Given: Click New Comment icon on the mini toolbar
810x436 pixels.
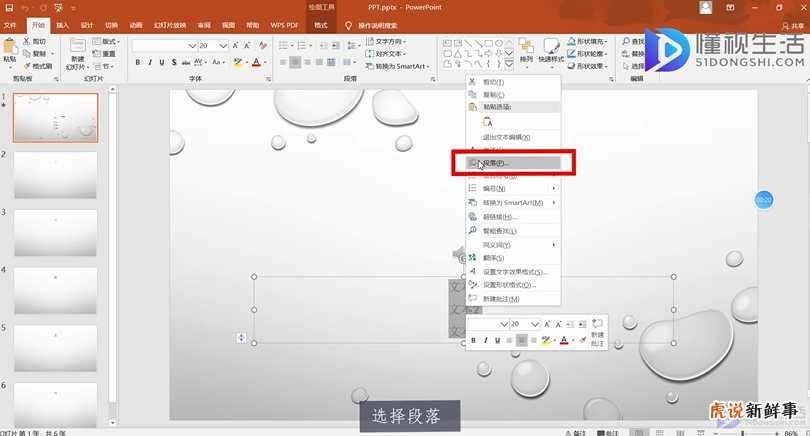Looking at the screenshot, I should pos(598,330).
